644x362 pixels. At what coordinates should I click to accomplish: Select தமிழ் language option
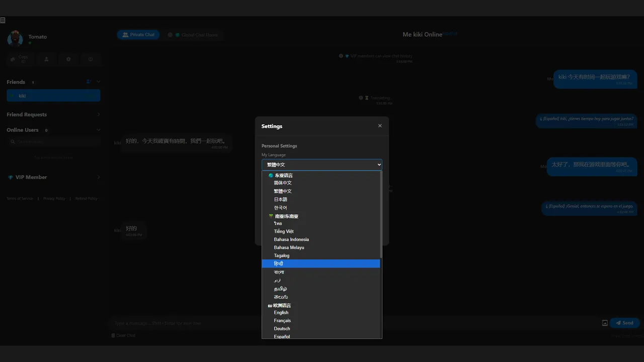pos(321,289)
